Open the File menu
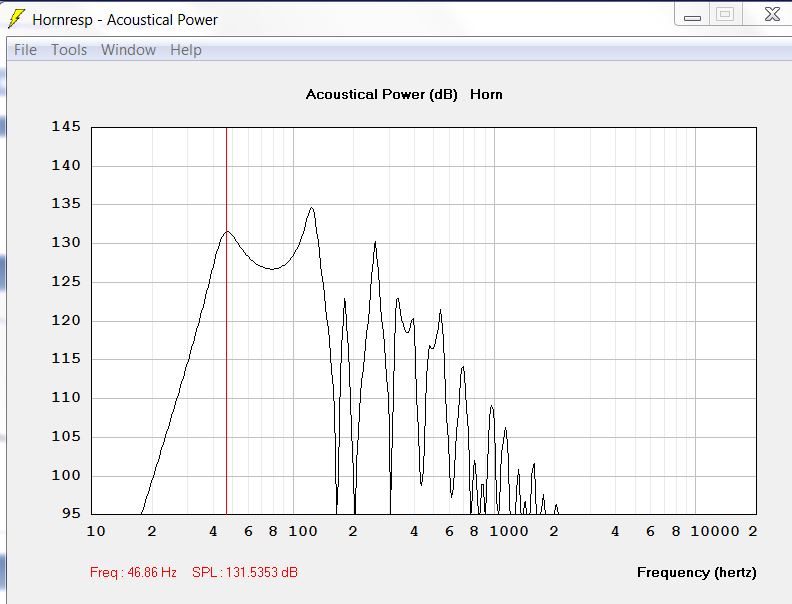792x604 pixels. [x=25, y=50]
